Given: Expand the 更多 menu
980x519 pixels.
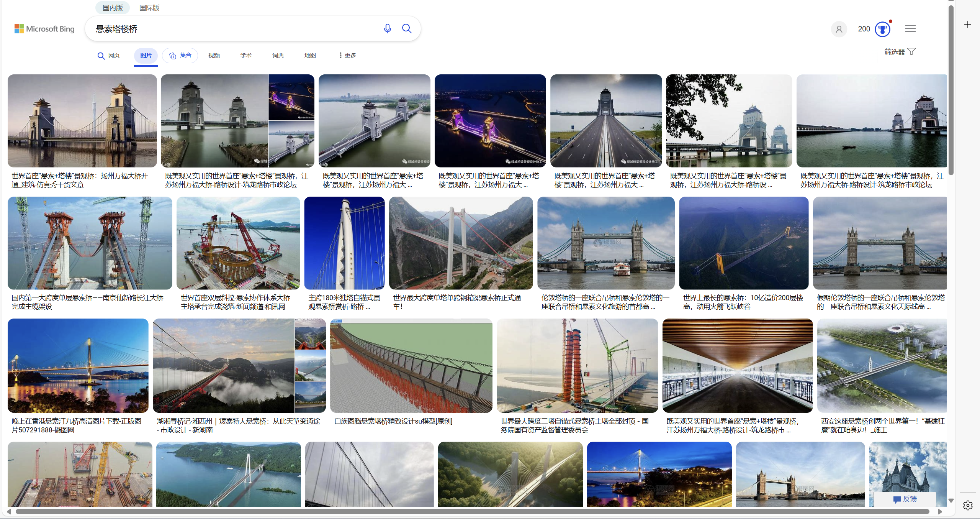Looking at the screenshot, I should [x=348, y=56].
